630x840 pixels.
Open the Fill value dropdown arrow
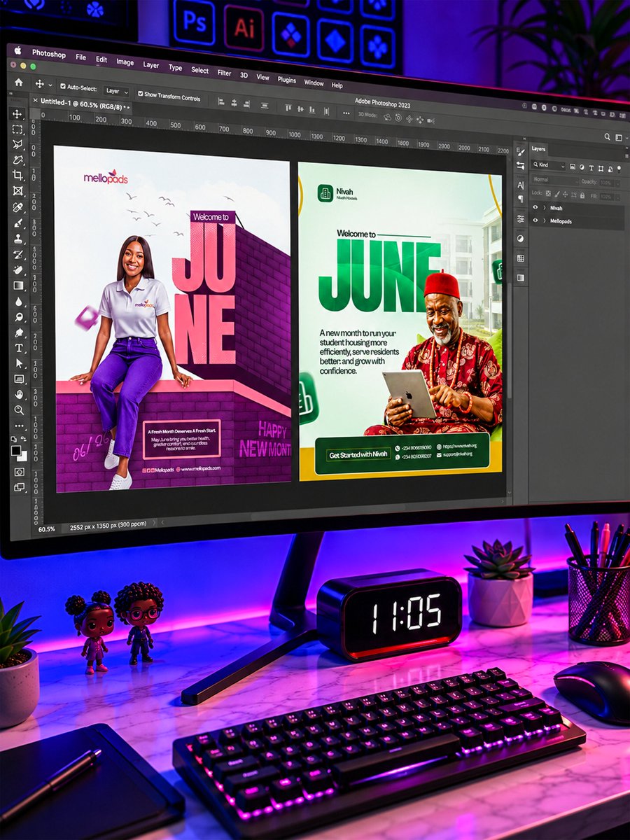(x=617, y=197)
